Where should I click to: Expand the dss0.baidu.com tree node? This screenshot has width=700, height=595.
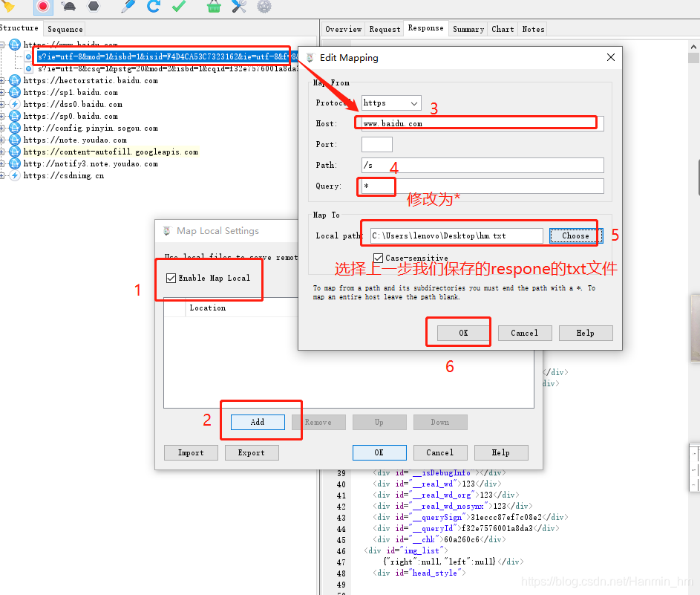pos(2,105)
